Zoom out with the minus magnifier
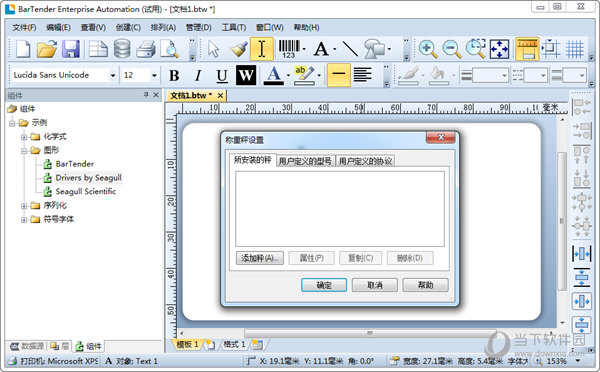600x372 pixels. [x=452, y=49]
